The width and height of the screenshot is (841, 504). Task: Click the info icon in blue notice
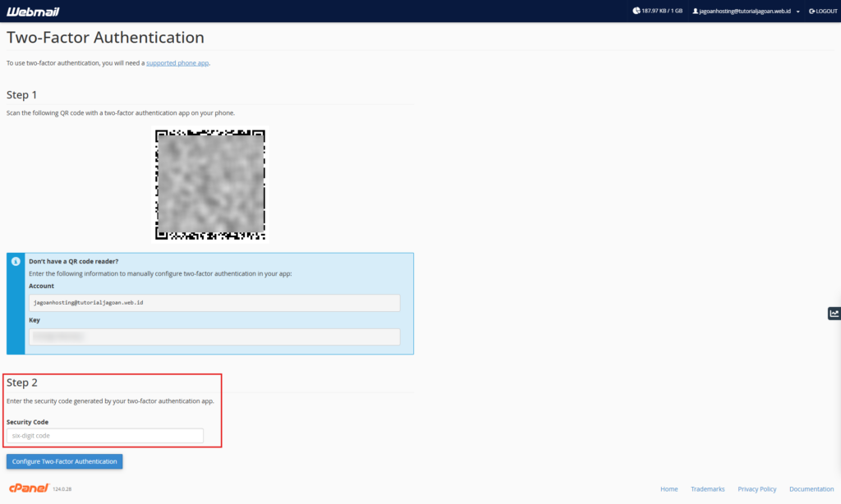coord(16,262)
